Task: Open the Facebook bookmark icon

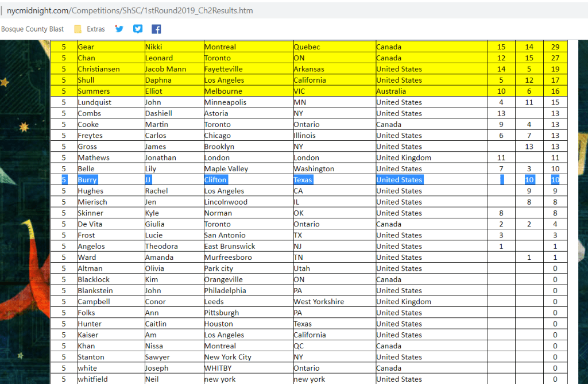Action: (x=156, y=29)
